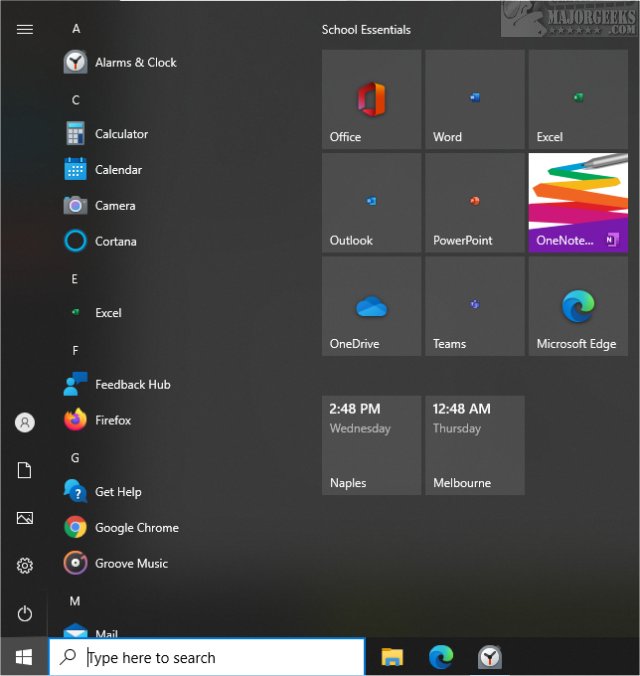Image resolution: width=640 pixels, height=676 pixels.
Task: Open Get Help app
Action: (x=103, y=491)
